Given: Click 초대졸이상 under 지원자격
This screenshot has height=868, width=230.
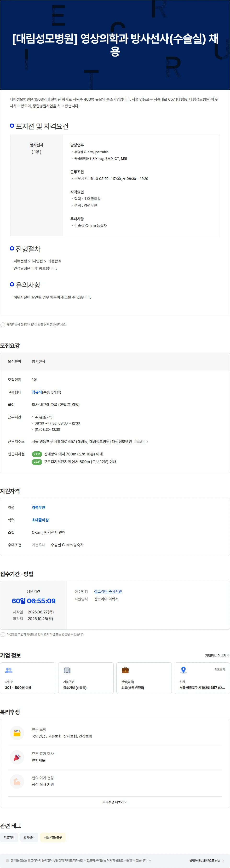Looking at the screenshot, I should (x=40, y=520).
